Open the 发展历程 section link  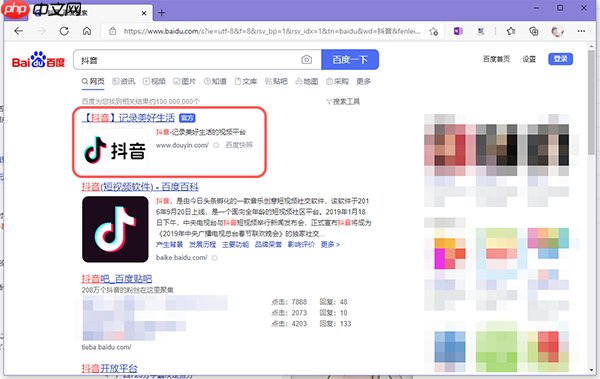click(x=202, y=245)
